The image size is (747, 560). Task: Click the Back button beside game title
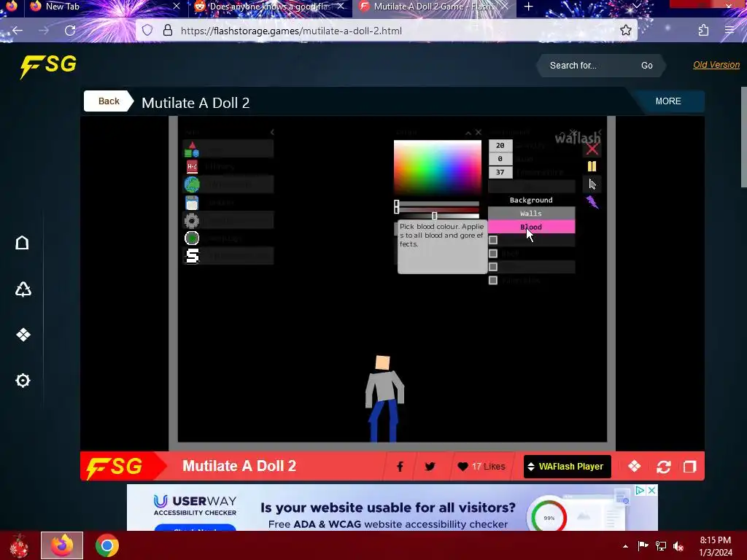[109, 101]
